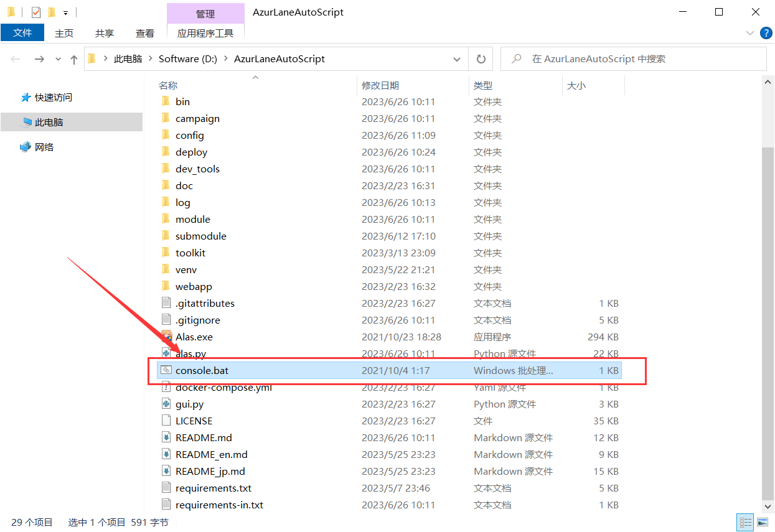775x532 pixels.
Task: Click the .gitattributes file icon
Action: point(166,303)
